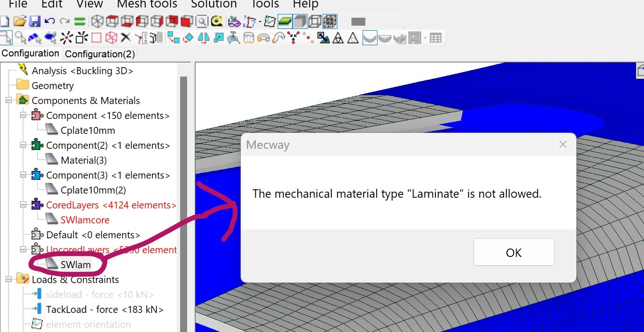Delete selection with the black X icon
Viewport: 644px width, 332px height.
pyautogui.click(x=126, y=38)
